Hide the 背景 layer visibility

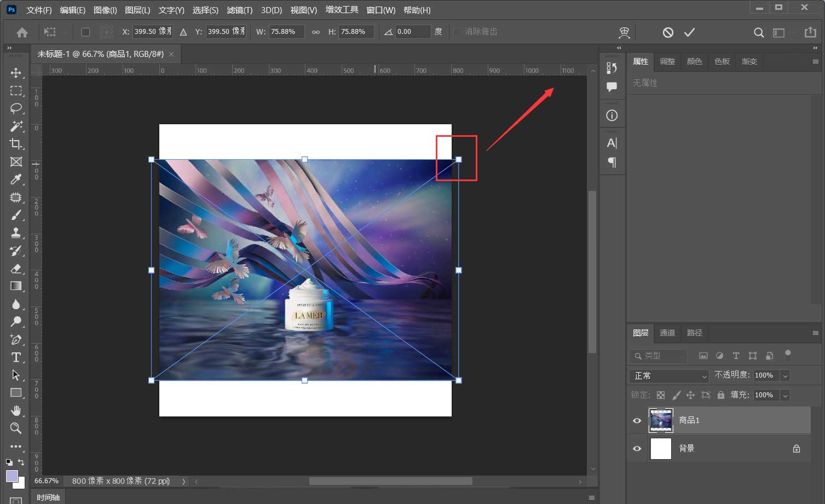[x=637, y=448]
